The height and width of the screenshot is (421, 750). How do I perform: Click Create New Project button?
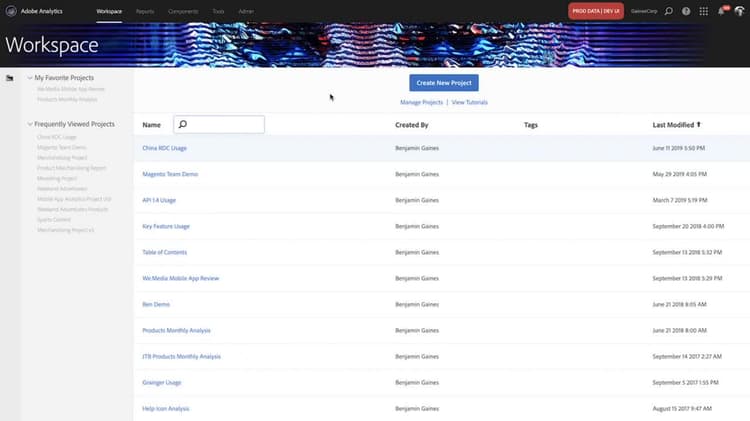coord(444,83)
